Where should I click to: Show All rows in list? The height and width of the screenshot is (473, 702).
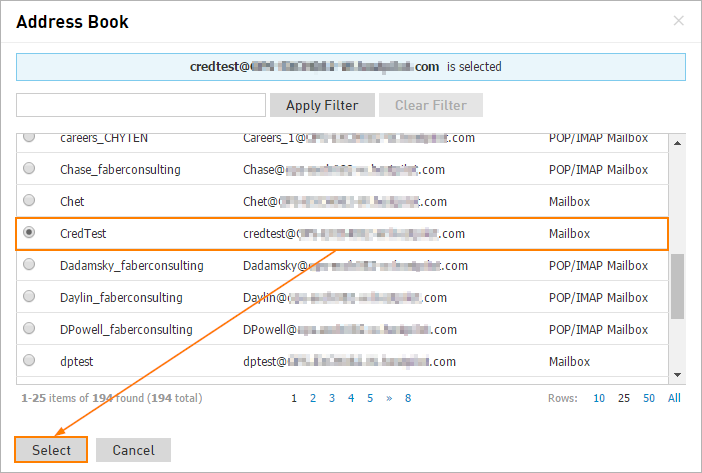click(x=674, y=398)
